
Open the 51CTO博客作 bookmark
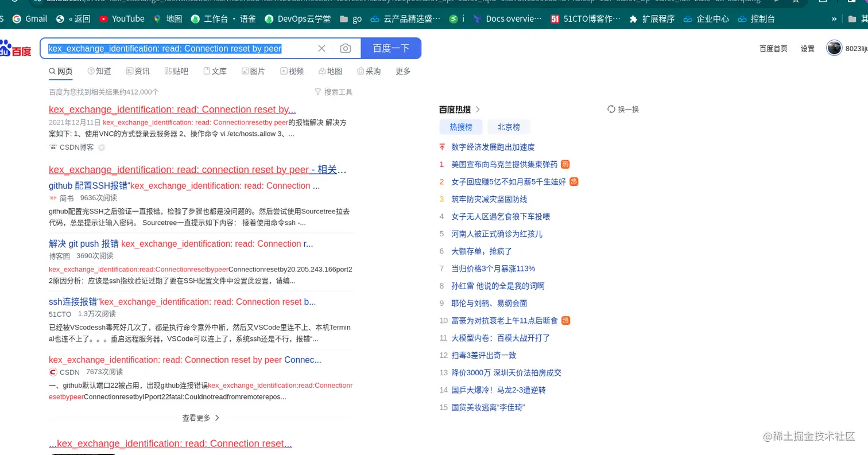[x=586, y=19]
